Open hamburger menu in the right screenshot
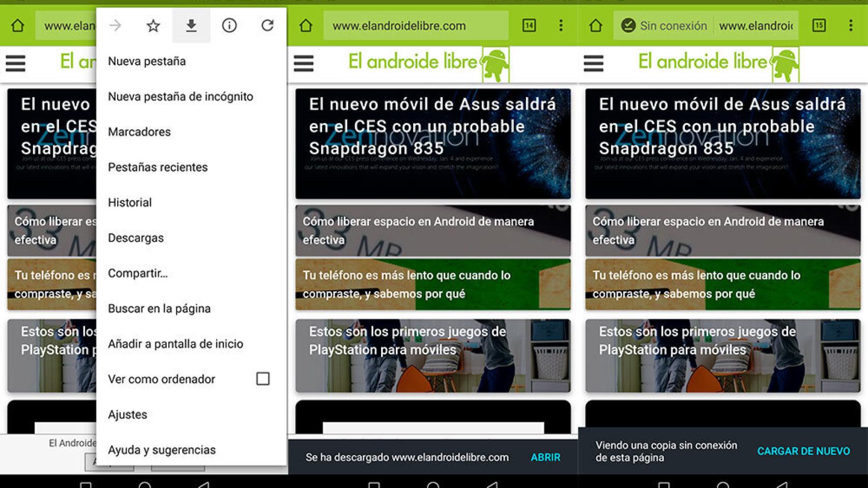868x488 pixels. click(x=594, y=64)
